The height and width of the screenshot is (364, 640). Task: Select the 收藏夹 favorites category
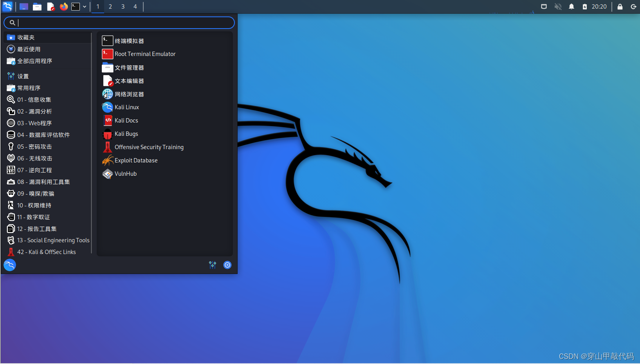47,38
